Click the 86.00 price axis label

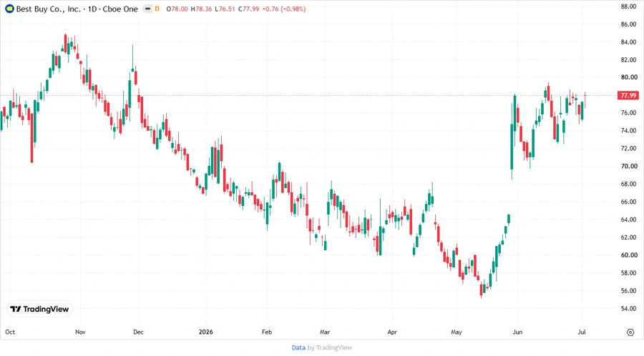[x=629, y=24]
